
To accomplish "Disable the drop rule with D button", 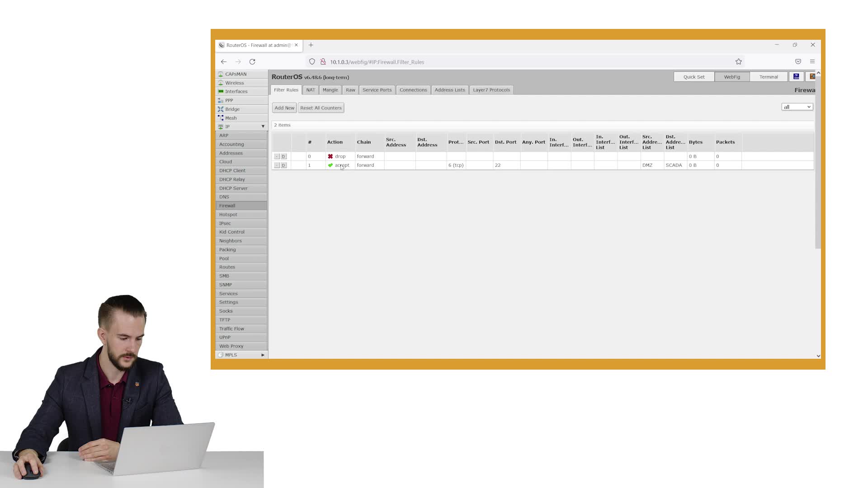I will [x=283, y=156].
